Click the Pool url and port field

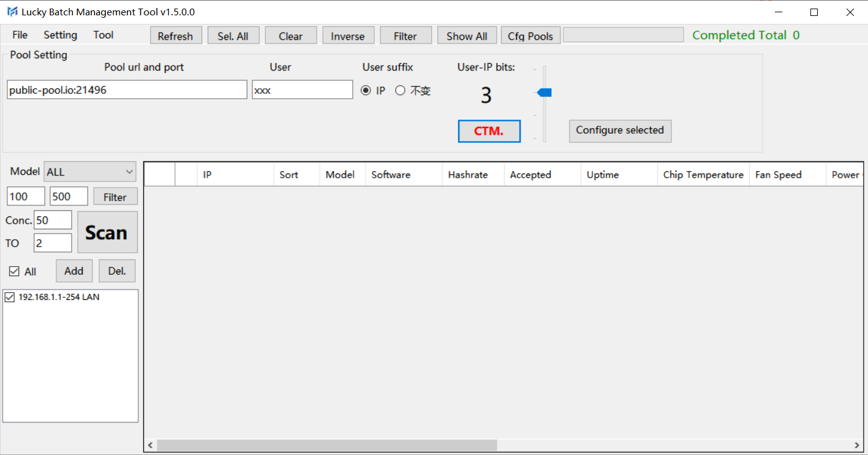coord(127,90)
